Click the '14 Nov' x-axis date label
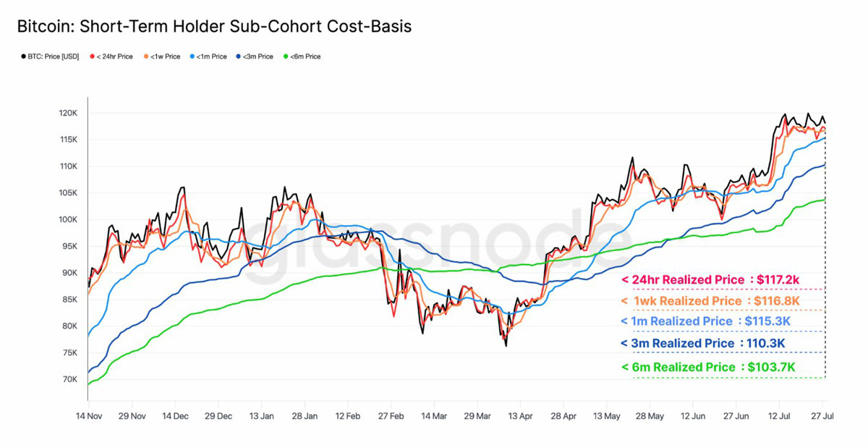868x448 pixels. (90, 416)
